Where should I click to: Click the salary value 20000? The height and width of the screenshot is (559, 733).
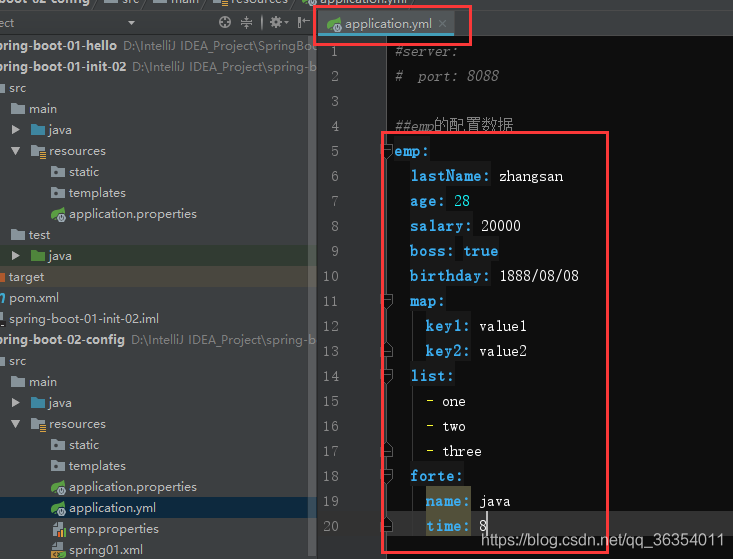click(x=501, y=226)
